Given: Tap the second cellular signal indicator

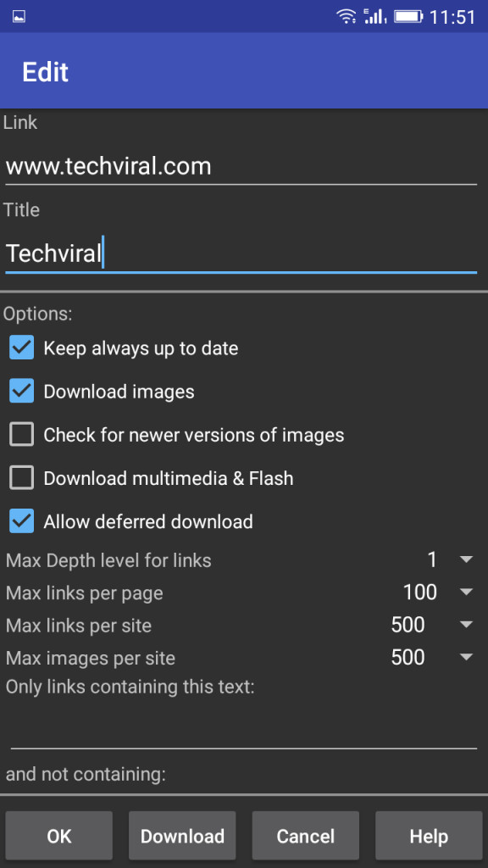Looking at the screenshot, I should [x=385, y=19].
